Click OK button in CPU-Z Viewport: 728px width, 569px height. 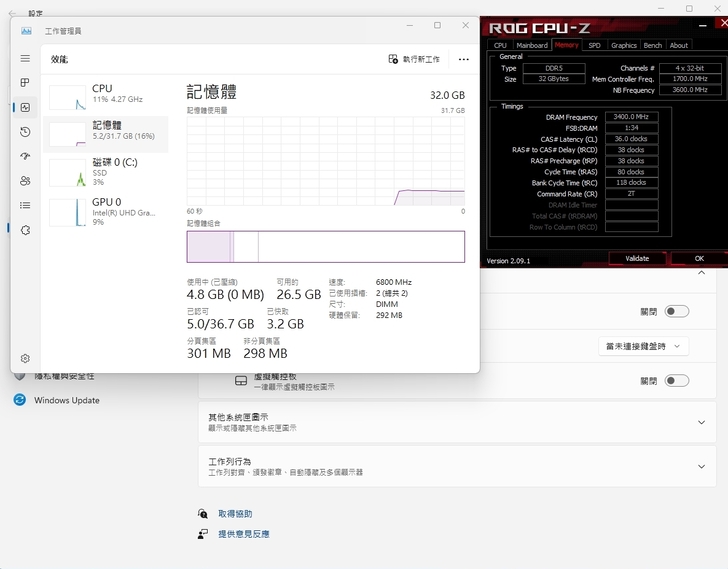click(x=699, y=259)
